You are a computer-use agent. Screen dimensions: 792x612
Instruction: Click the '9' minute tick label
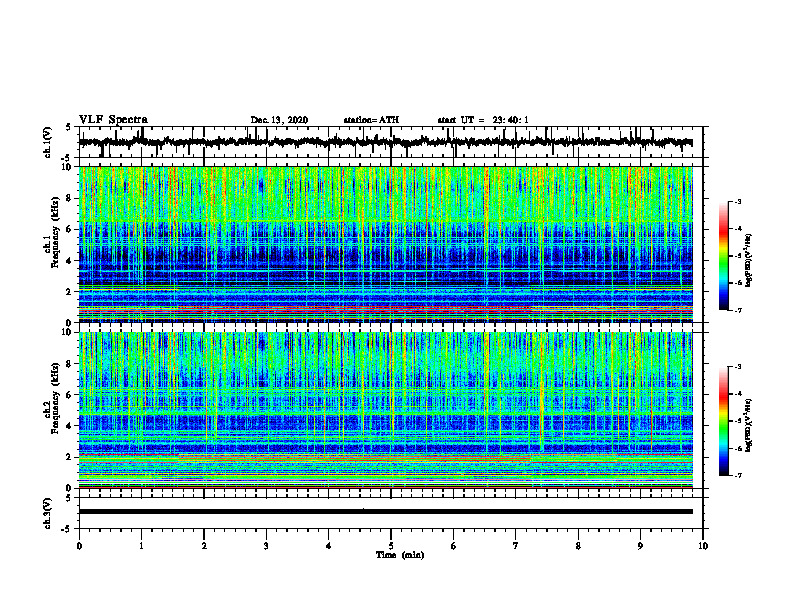pyautogui.click(x=640, y=546)
